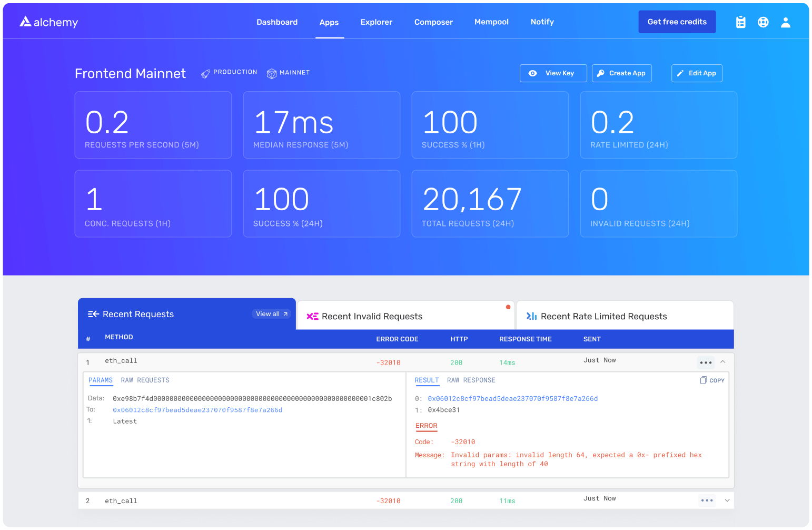This screenshot has height=530, width=812.
Task: Click View all link
Action: pyautogui.click(x=271, y=314)
